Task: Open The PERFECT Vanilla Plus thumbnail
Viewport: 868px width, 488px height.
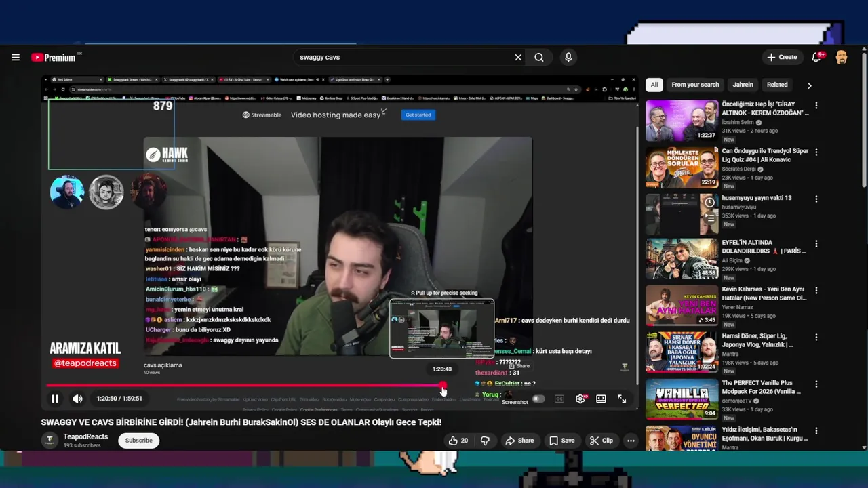Action: (682, 399)
